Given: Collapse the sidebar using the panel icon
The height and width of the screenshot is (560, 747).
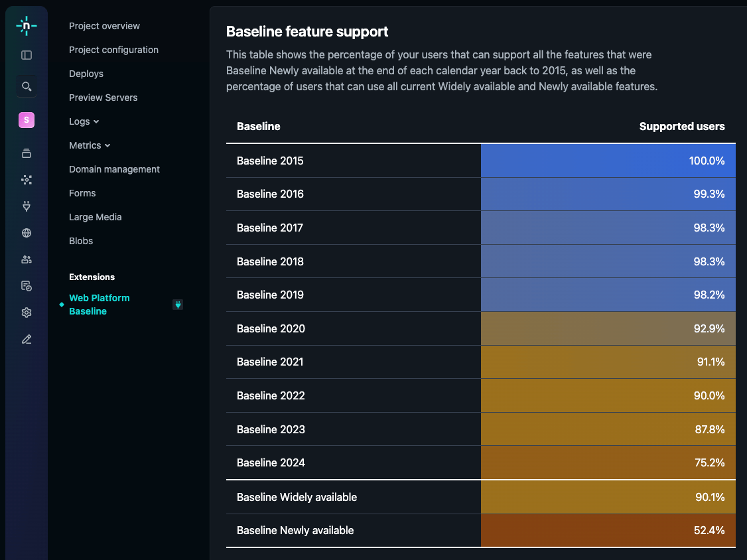Looking at the screenshot, I should (26, 55).
